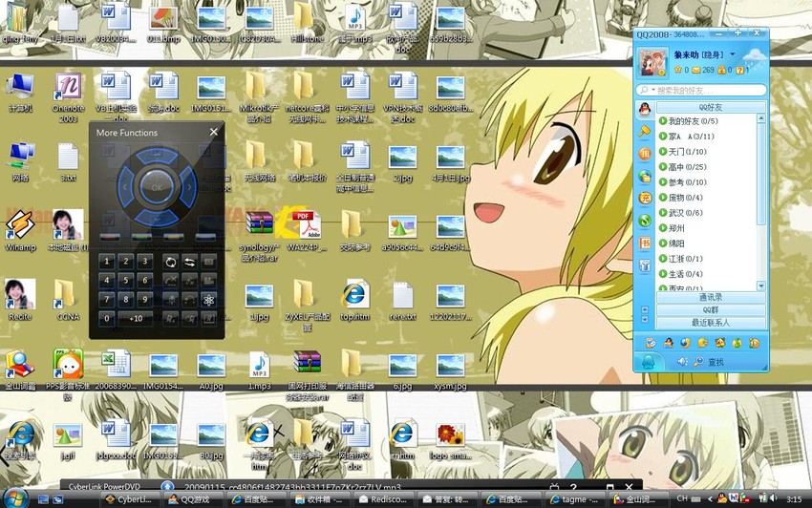This screenshot has width=812, height=508.
Task: Open QQ mailbox icon showing 269
Action: (696, 70)
